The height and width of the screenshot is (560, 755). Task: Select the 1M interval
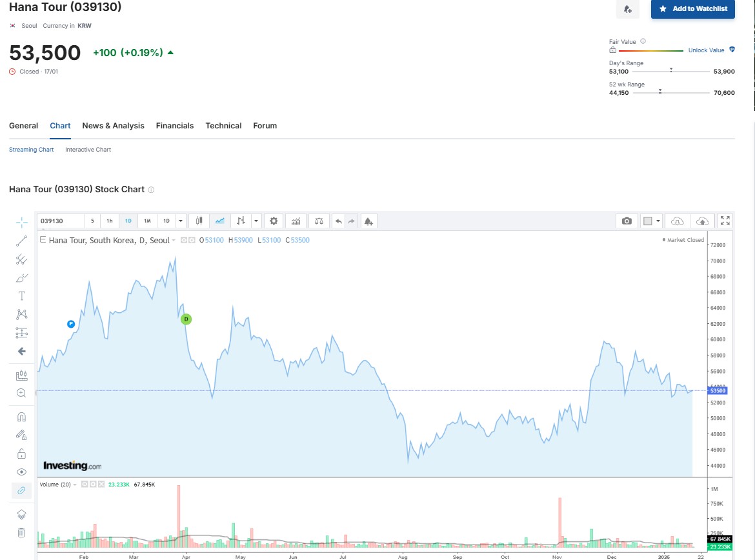[x=147, y=221]
